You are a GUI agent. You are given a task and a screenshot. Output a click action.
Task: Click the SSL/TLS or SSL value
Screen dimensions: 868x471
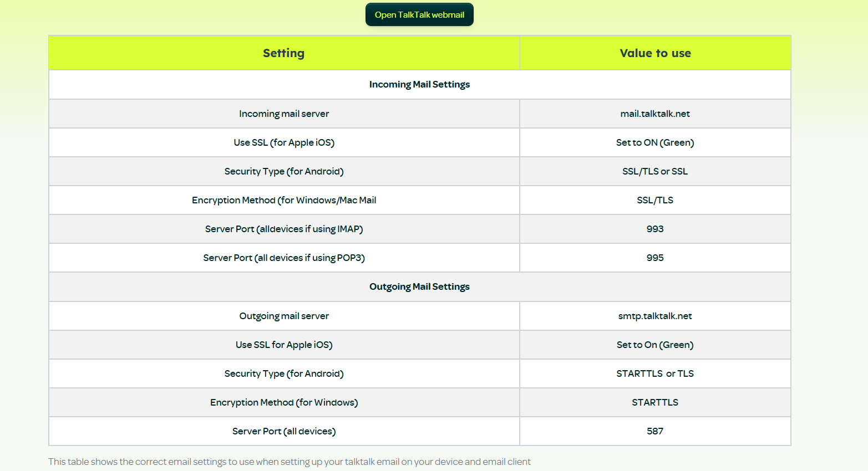655,171
